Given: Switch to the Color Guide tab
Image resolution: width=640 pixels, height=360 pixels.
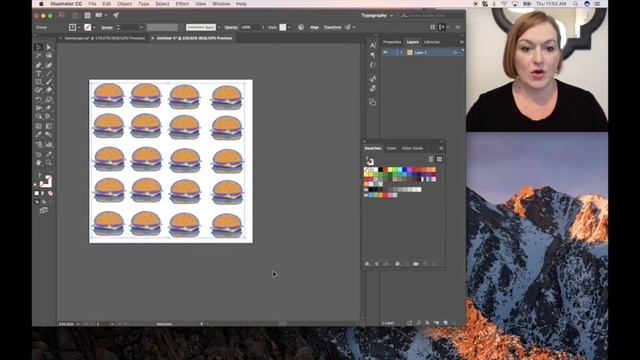Looking at the screenshot, I should click(412, 148).
